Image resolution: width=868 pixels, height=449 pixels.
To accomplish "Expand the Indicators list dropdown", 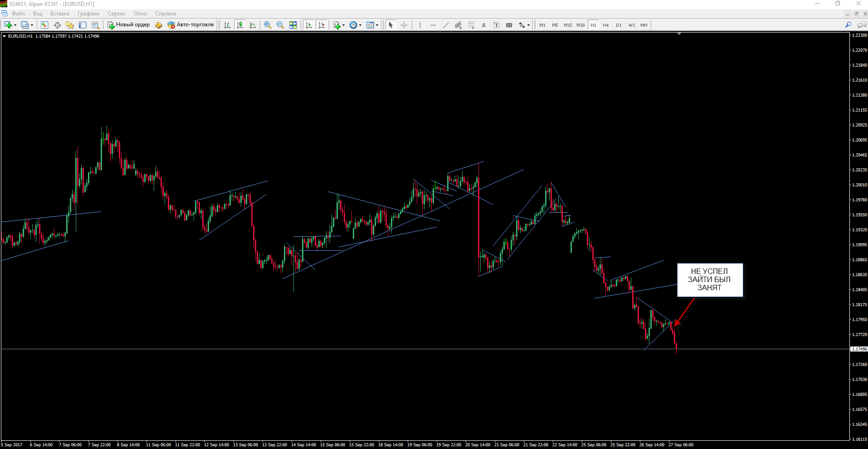I will point(344,25).
